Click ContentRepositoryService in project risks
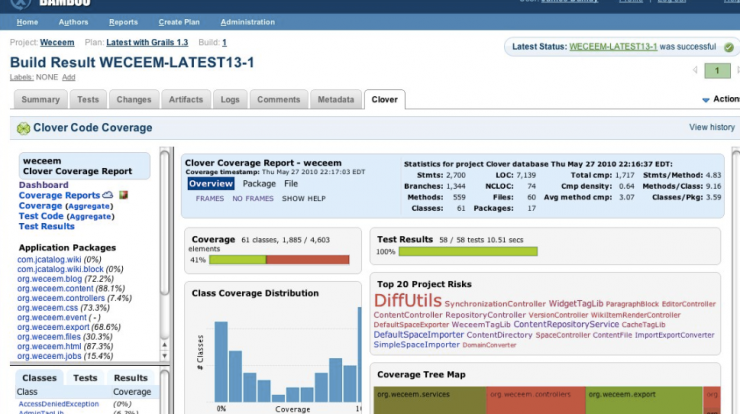Viewport: 740px width, 414px height. (566, 324)
